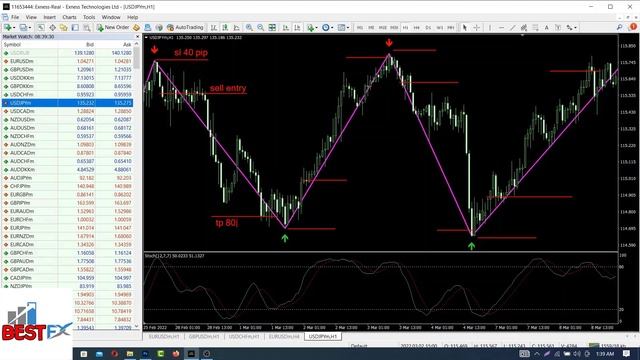Open the Charts menu
The height and width of the screenshot is (360, 640).
pos(69,17)
